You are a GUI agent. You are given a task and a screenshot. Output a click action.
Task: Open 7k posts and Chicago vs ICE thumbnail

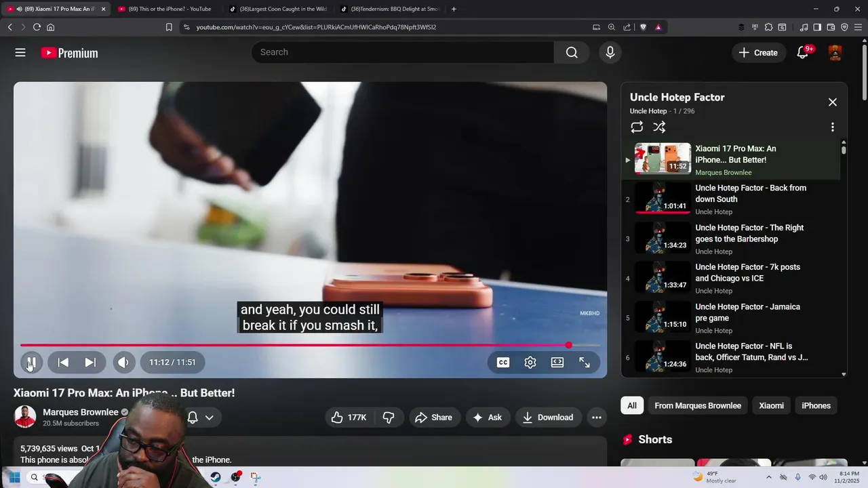[663, 278]
